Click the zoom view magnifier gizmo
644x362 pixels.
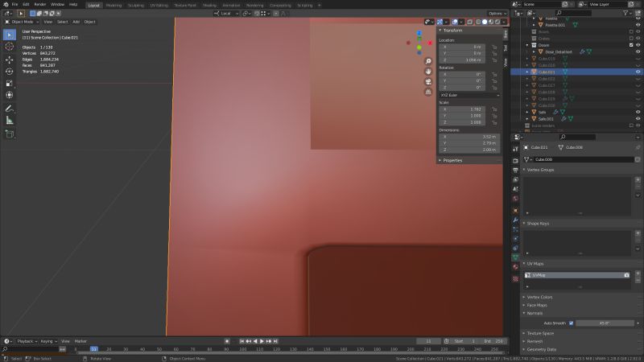coord(428,61)
